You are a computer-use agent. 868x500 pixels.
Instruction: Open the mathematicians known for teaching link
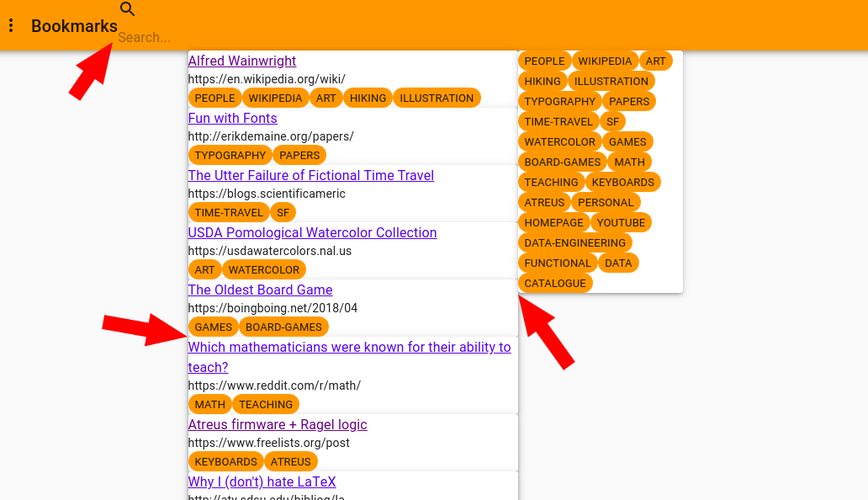[349, 357]
